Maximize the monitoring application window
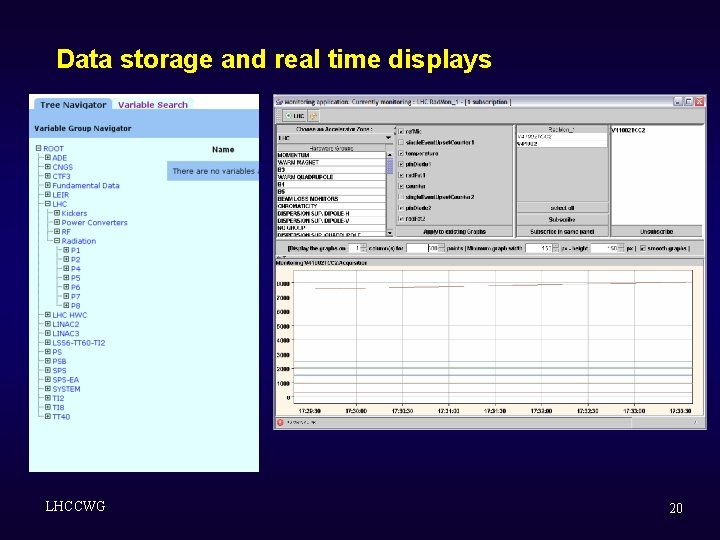Viewport: 720px width, 540px height. point(688,101)
